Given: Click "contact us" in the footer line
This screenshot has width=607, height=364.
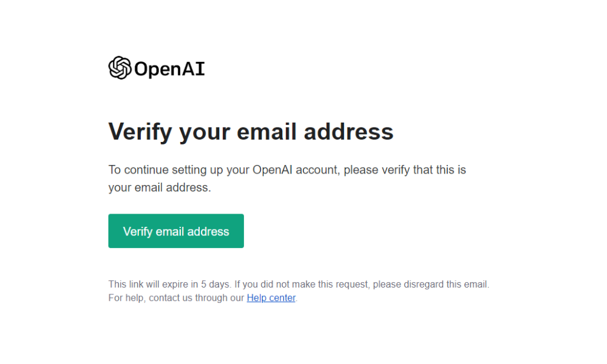Looking at the screenshot, I should point(171,298).
